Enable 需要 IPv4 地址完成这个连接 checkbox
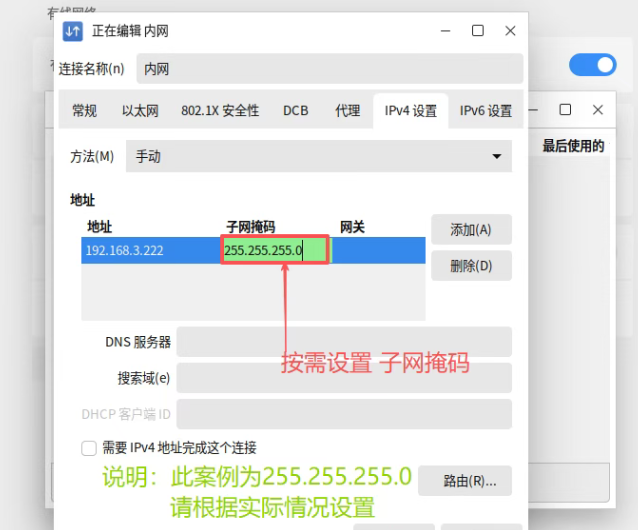The width and height of the screenshot is (638, 530). (89, 448)
